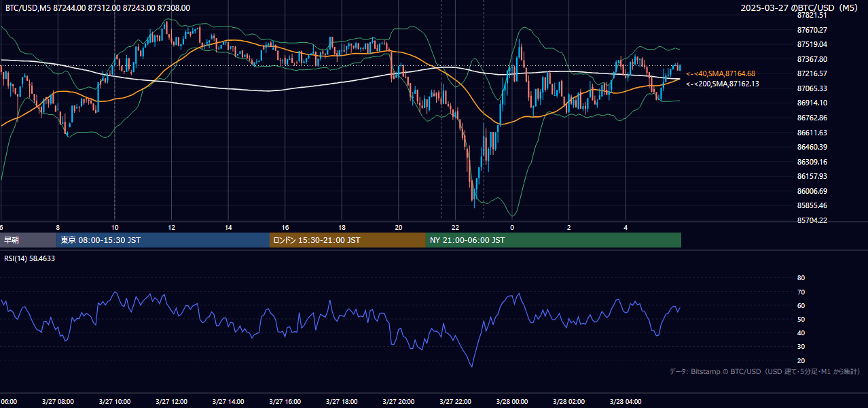
Task: Click the RSI(14) 58.4633 indicator label
Action: coord(30,258)
